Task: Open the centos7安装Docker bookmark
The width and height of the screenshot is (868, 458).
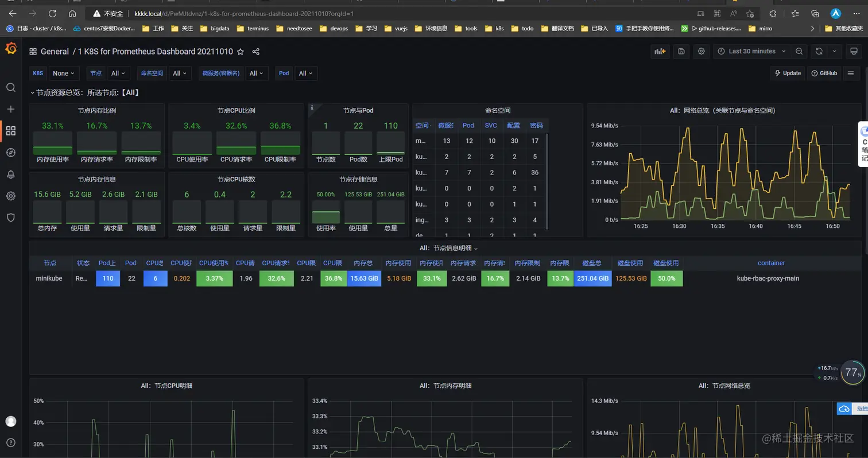Action: click(104, 28)
